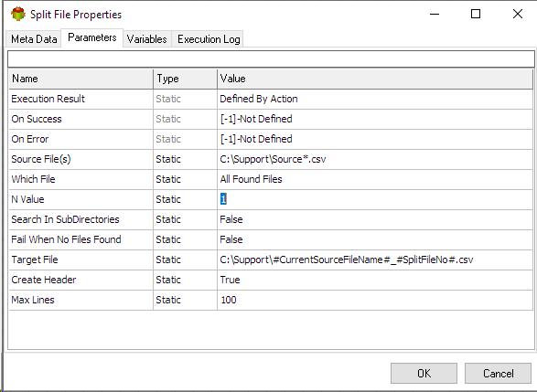
Task: Click the Static type cell for On Error
Action: click(186, 139)
